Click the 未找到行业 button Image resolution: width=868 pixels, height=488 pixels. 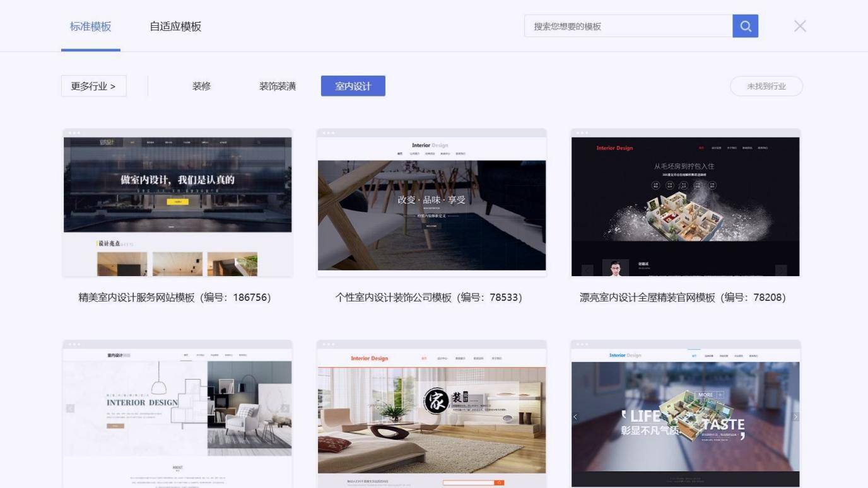pos(766,86)
